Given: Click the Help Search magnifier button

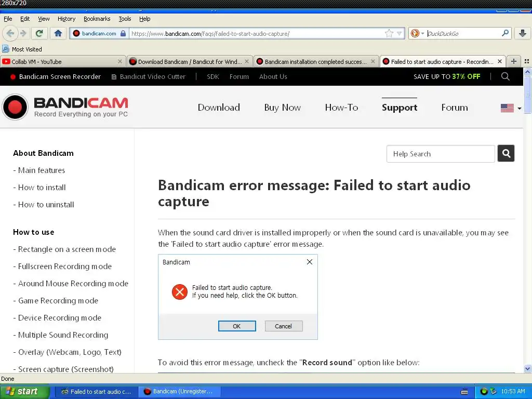Looking at the screenshot, I should click(506, 154).
